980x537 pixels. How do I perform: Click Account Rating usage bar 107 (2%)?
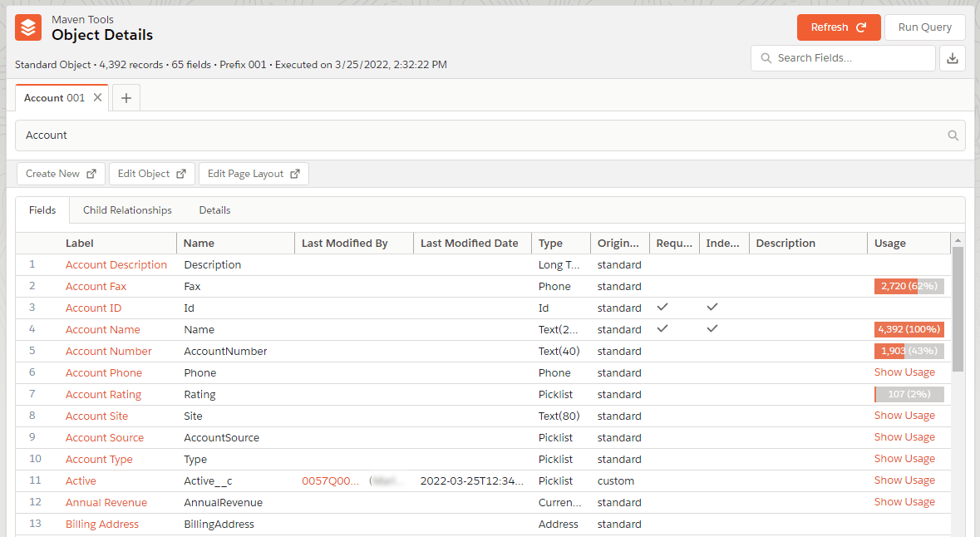coord(909,395)
